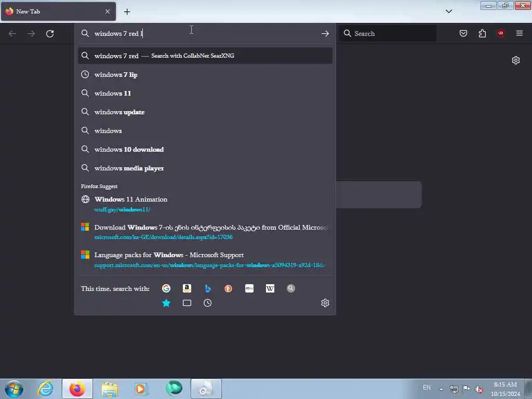Screen dimensions: 532x399
Task: Expand the list all tabs chevron
Action: (449, 11)
